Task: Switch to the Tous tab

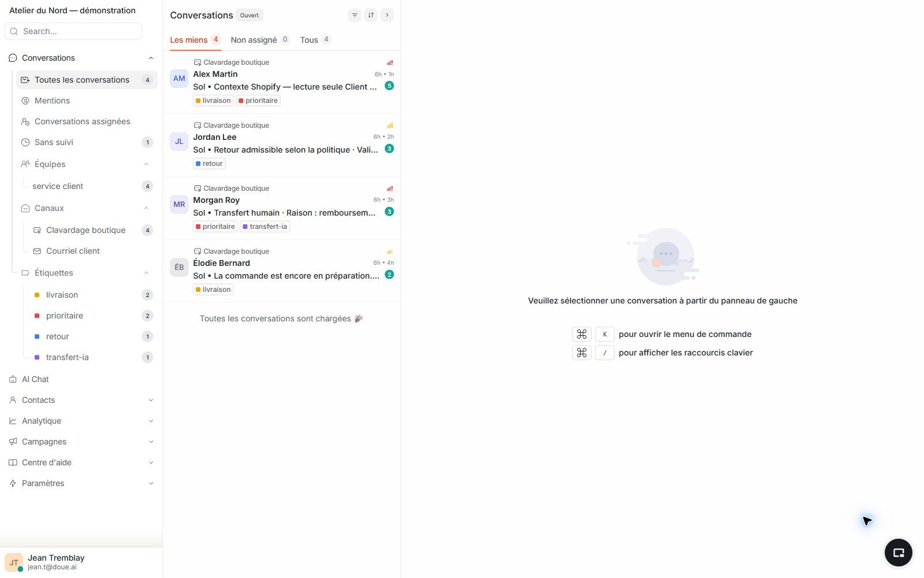Action: [x=315, y=40]
